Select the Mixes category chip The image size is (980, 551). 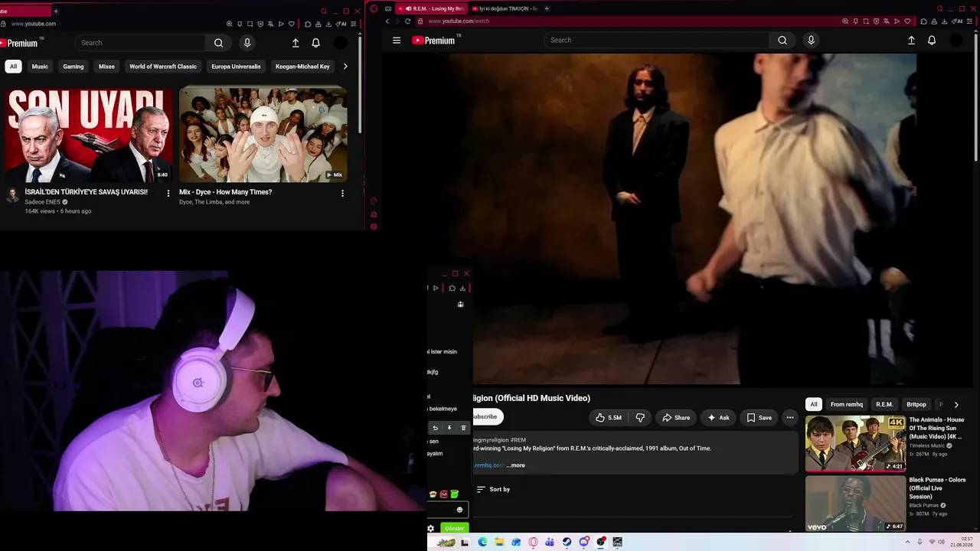pyautogui.click(x=106, y=67)
